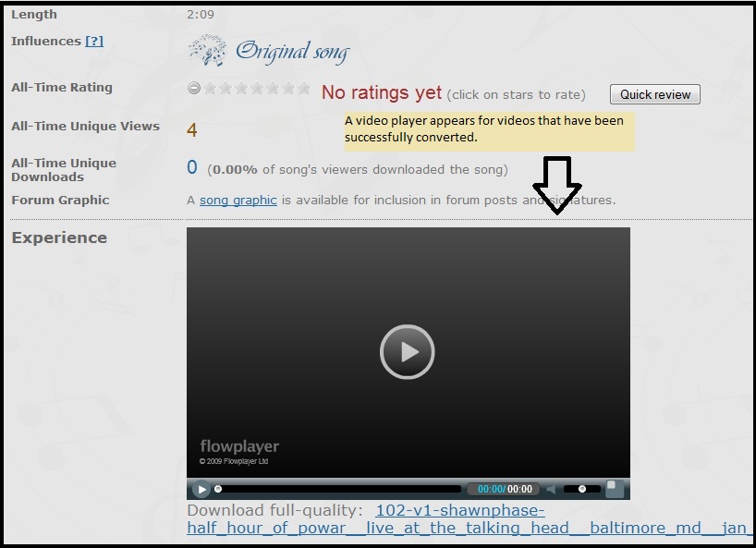Image resolution: width=756 pixels, height=548 pixels.
Task: Click the length value 2:09
Action: coord(200,15)
